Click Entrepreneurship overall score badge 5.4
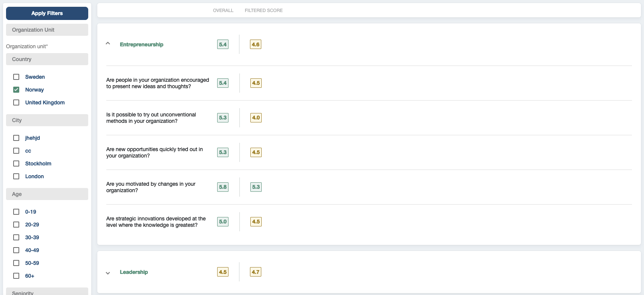Screen dimensions: 644x295 [x=223, y=44]
